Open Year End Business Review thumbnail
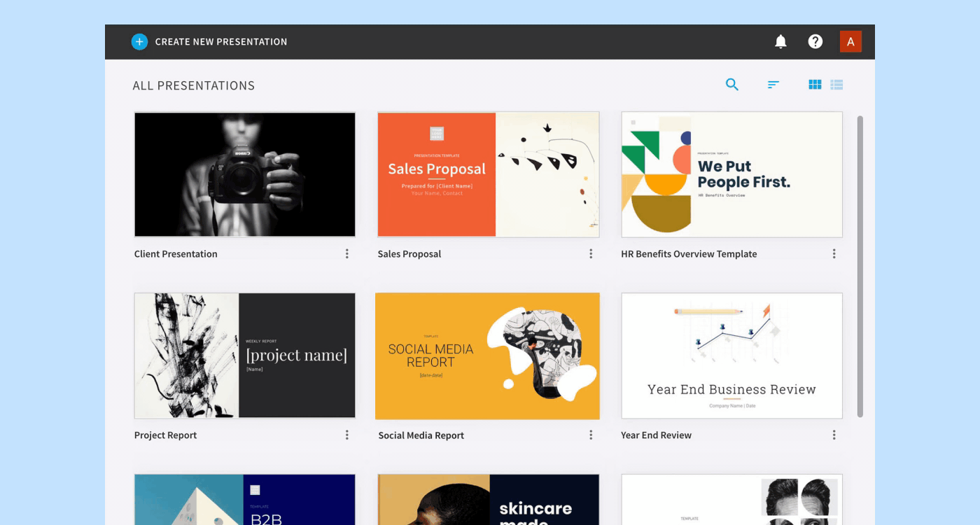980x525 pixels. point(732,356)
